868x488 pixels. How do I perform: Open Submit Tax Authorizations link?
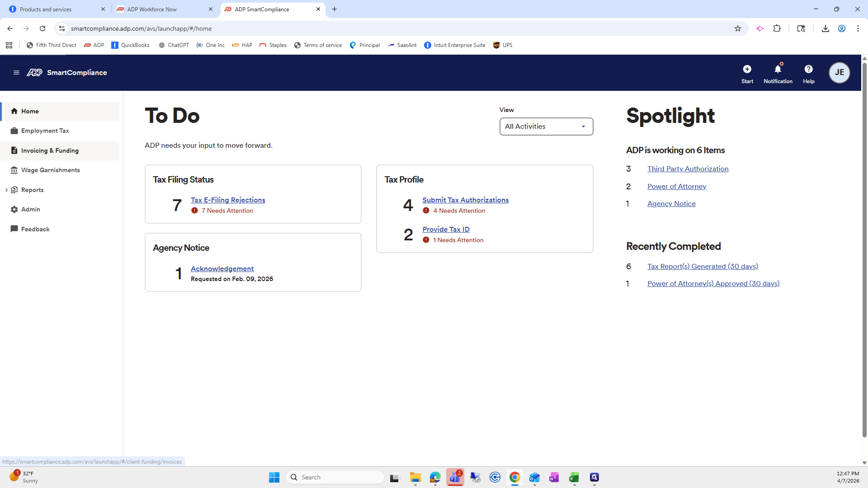[465, 200]
